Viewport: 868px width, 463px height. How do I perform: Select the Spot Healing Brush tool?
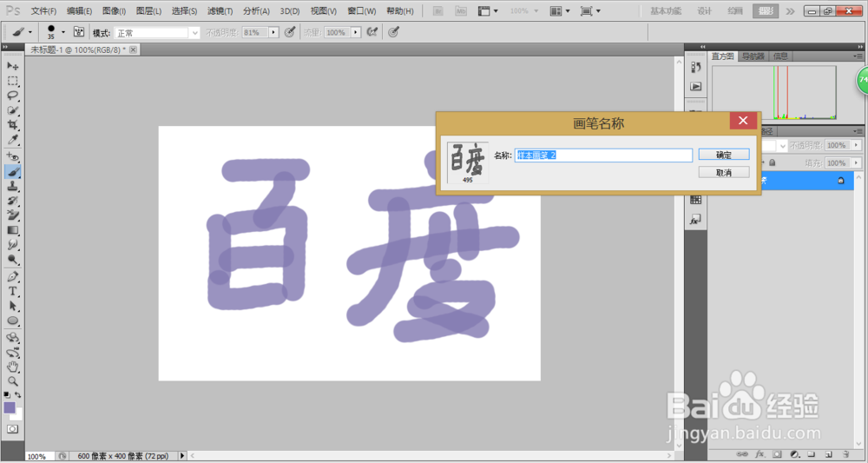pos(12,156)
